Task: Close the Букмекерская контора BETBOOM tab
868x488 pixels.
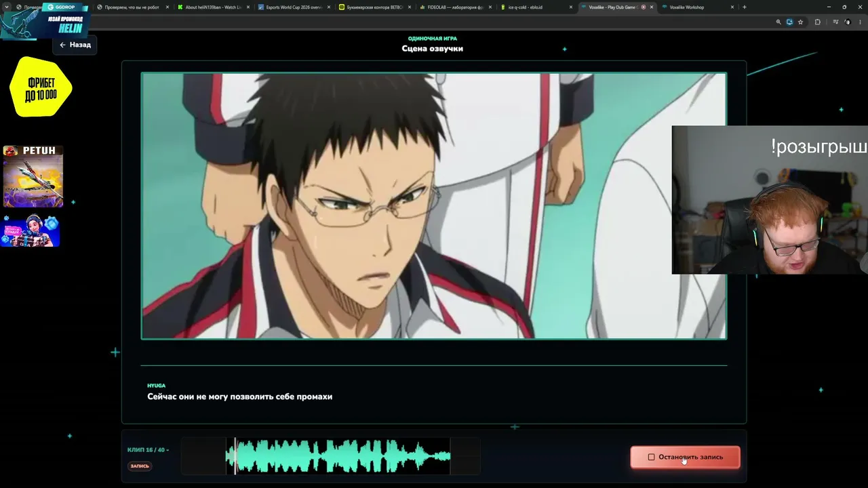Action: [x=410, y=7]
